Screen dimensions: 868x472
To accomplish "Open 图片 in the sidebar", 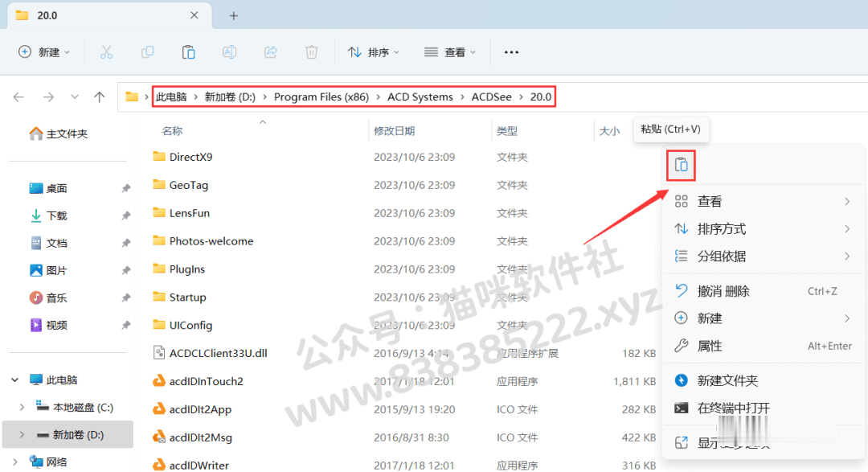I will pos(48,270).
